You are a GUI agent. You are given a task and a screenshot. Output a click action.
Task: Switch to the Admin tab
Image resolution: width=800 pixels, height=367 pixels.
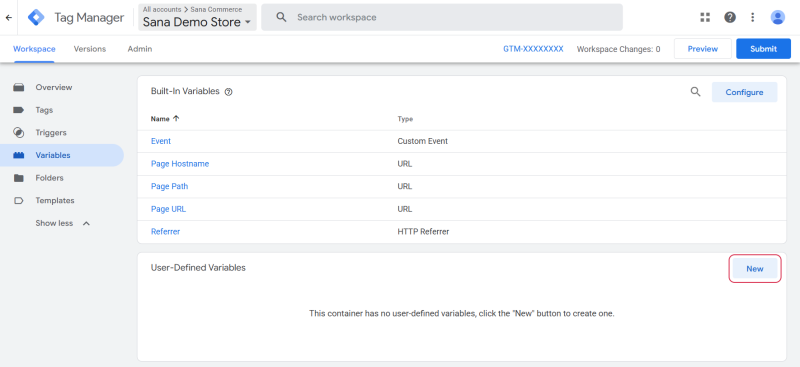click(x=140, y=49)
